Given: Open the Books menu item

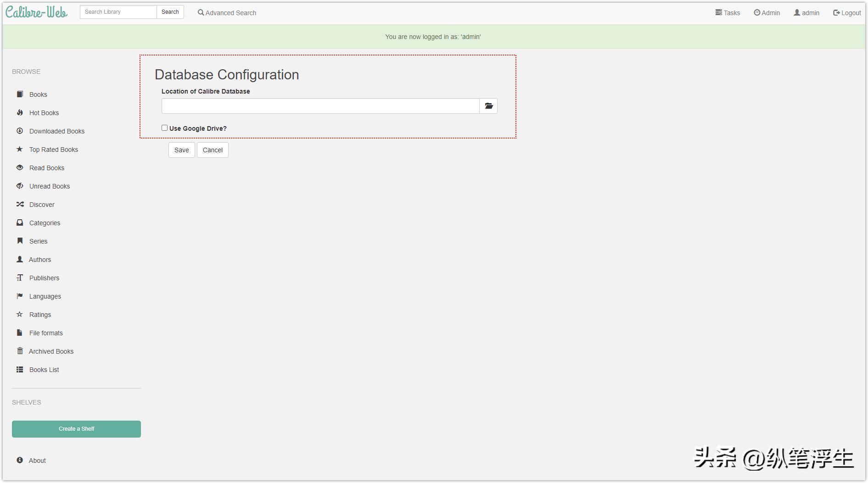Looking at the screenshot, I should 38,94.
